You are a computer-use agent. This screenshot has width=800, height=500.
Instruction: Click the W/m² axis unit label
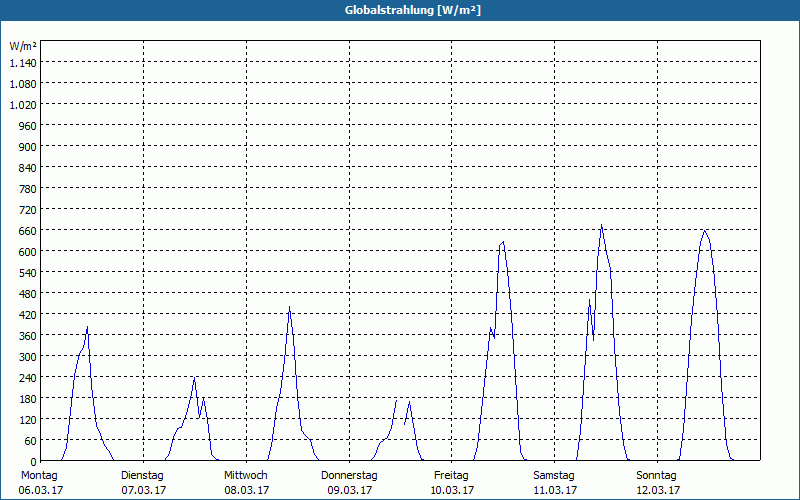coord(23,46)
